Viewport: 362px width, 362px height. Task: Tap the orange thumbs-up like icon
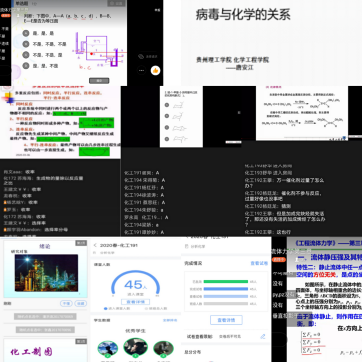click(x=156, y=70)
